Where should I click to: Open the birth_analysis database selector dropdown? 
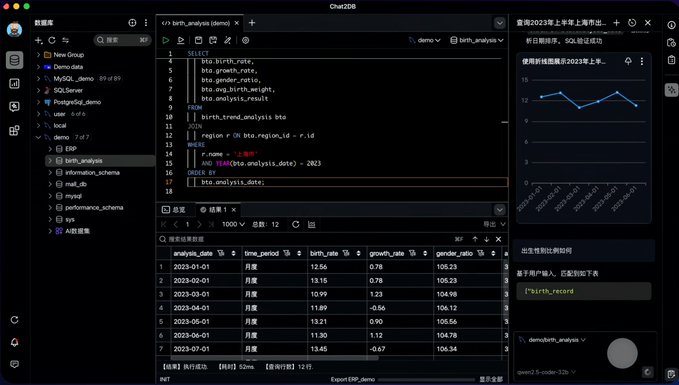(x=477, y=40)
